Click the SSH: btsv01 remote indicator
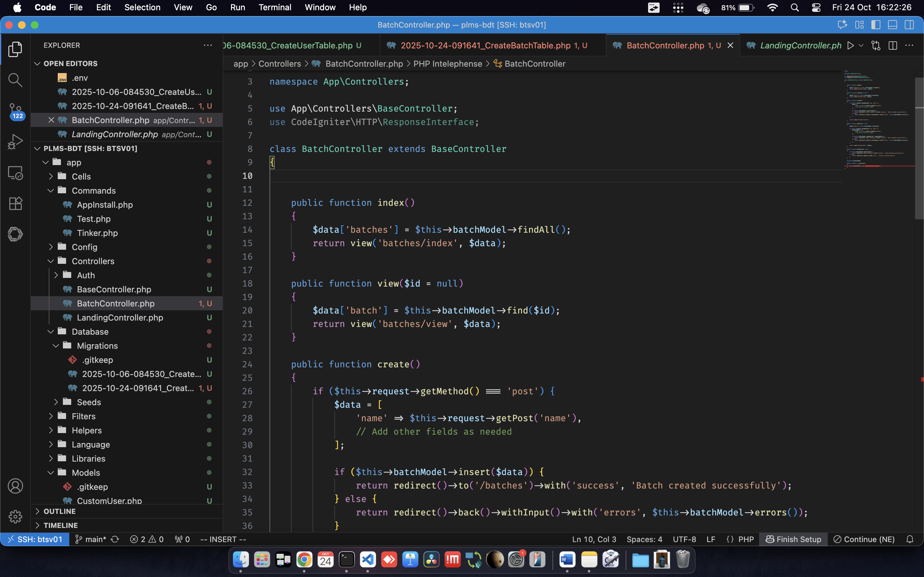924x577 pixels. coord(35,539)
